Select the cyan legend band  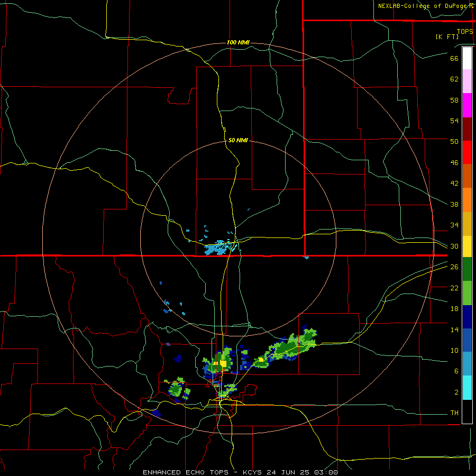(467, 388)
